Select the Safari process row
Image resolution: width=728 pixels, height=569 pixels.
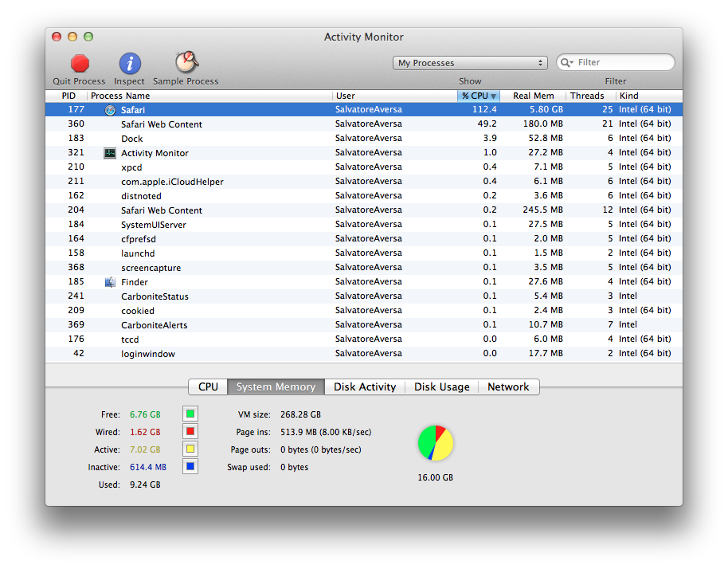(x=364, y=110)
